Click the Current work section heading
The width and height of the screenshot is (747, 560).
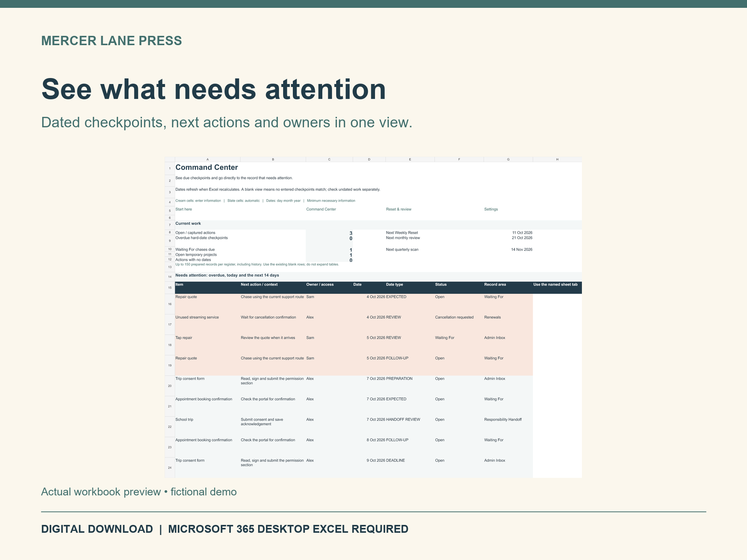pos(188,224)
